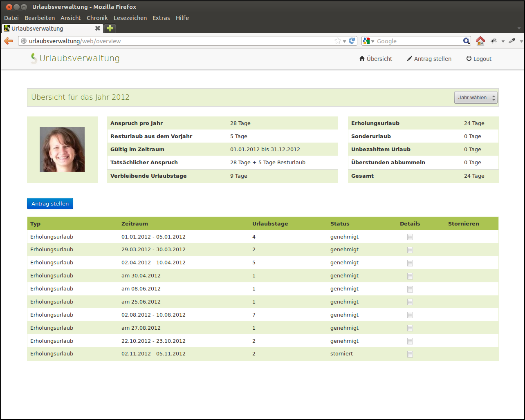
Task: Close the Firefox window
Action: tap(9, 7)
